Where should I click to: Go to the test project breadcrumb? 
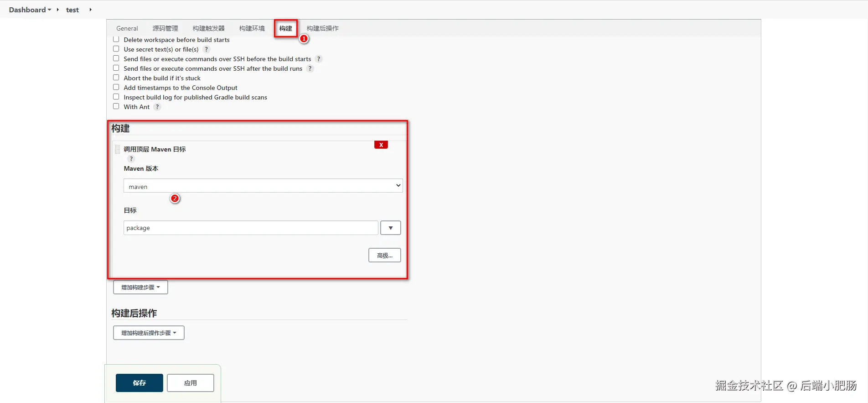click(x=72, y=10)
